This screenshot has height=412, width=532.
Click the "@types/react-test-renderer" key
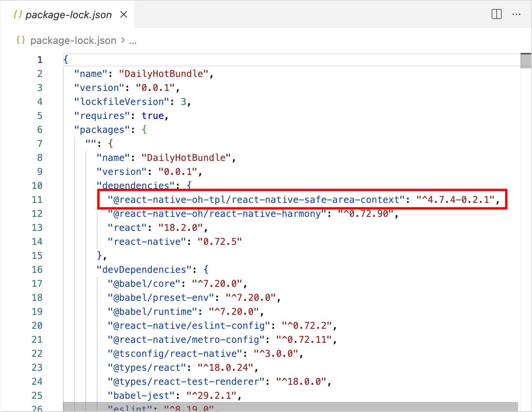pyautogui.click(x=186, y=382)
